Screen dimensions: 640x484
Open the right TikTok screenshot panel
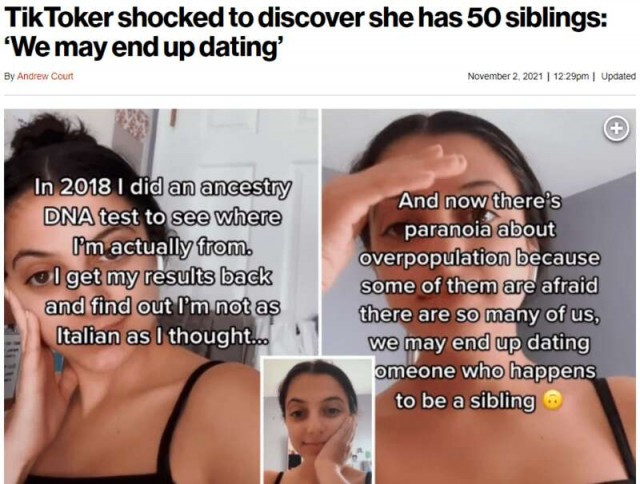click(x=479, y=296)
